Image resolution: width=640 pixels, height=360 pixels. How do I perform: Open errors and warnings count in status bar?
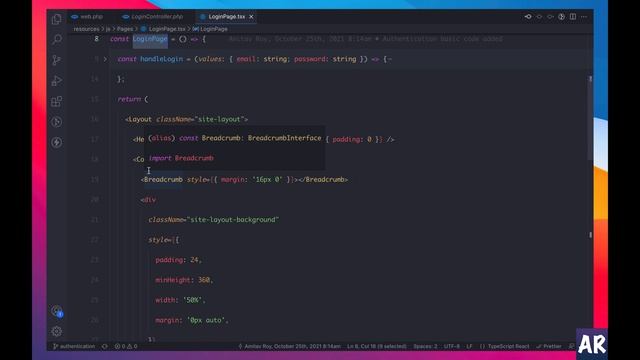(x=126, y=346)
